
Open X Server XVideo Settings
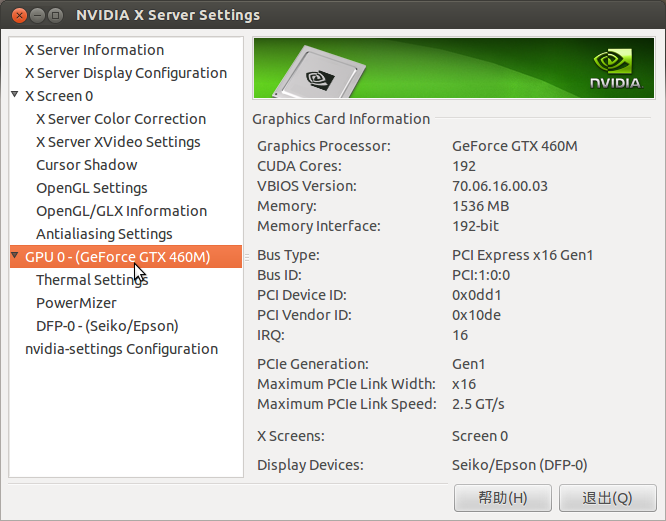(118, 142)
